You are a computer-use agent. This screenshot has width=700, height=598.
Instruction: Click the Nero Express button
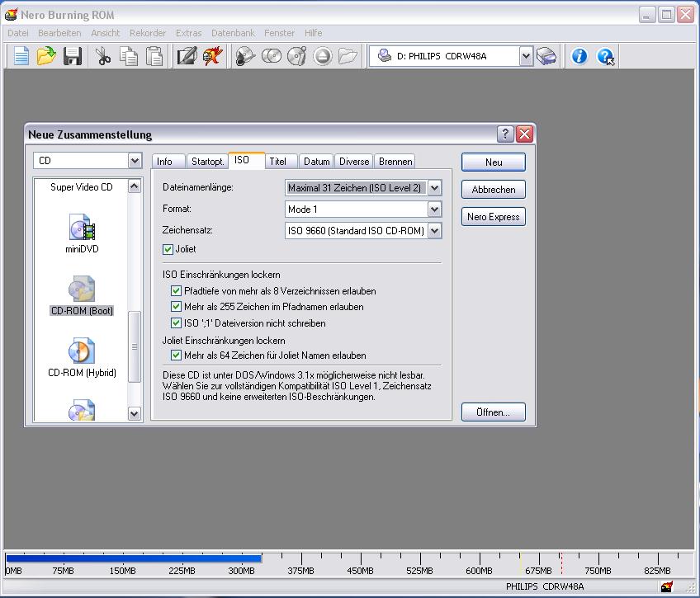494,217
